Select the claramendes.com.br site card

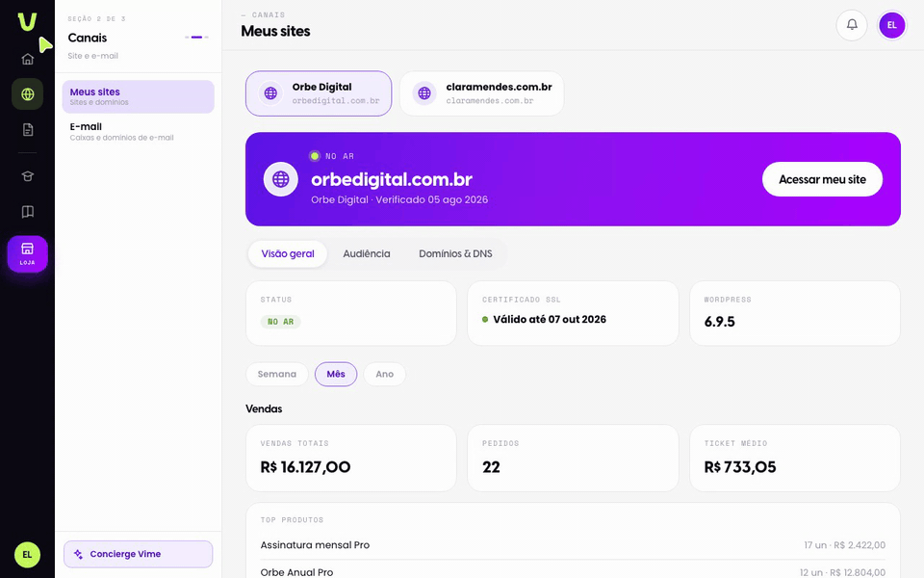pyautogui.click(x=482, y=93)
